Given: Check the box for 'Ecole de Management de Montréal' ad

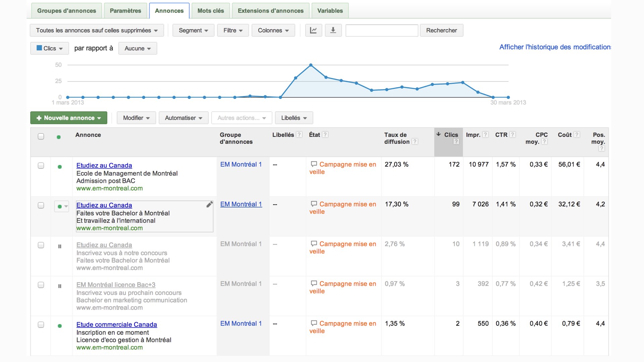Looking at the screenshot, I should 41,166.
